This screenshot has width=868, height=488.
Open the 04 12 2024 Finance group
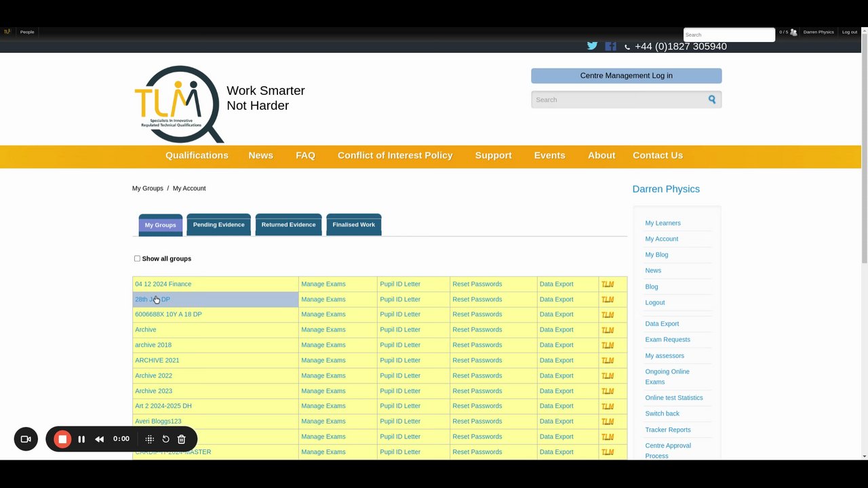coord(163,284)
